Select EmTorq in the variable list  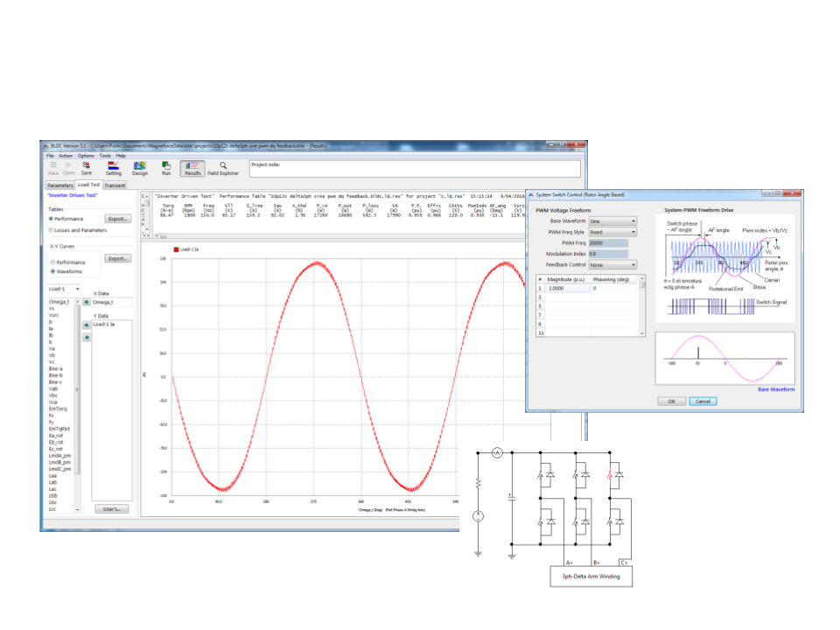58,409
